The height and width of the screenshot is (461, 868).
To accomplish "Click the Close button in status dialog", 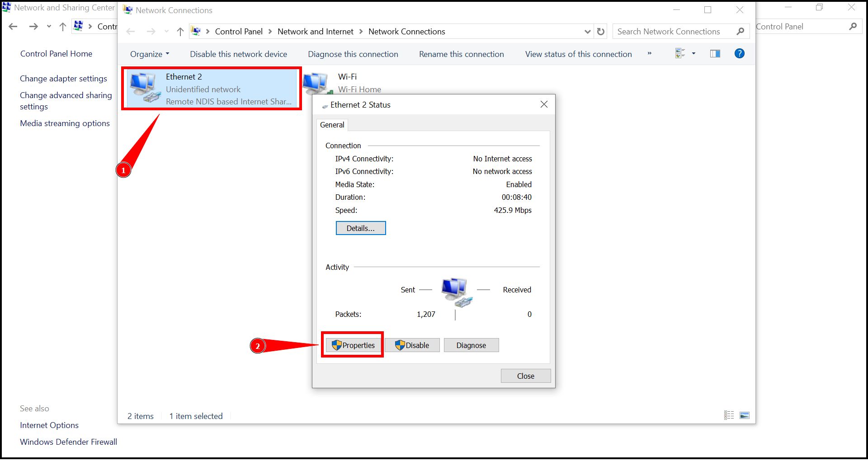I will click(x=526, y=376).
